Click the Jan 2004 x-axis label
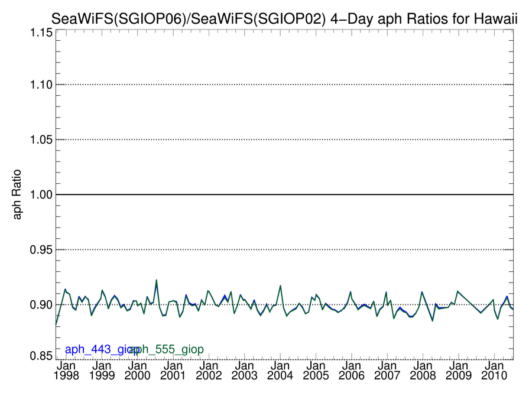Screen dimensions: 532x399 tap(280, 371)
